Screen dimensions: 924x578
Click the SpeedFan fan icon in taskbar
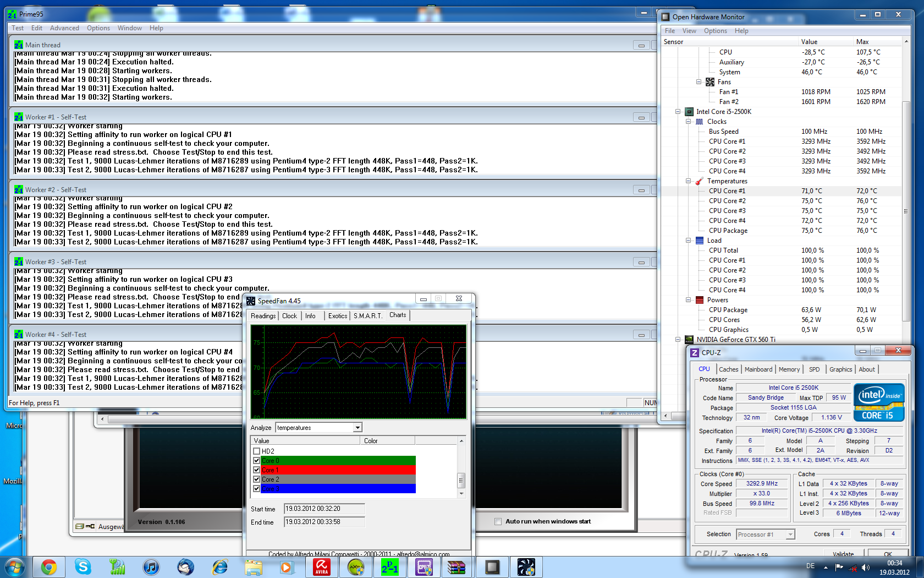[x=526, y=567]
